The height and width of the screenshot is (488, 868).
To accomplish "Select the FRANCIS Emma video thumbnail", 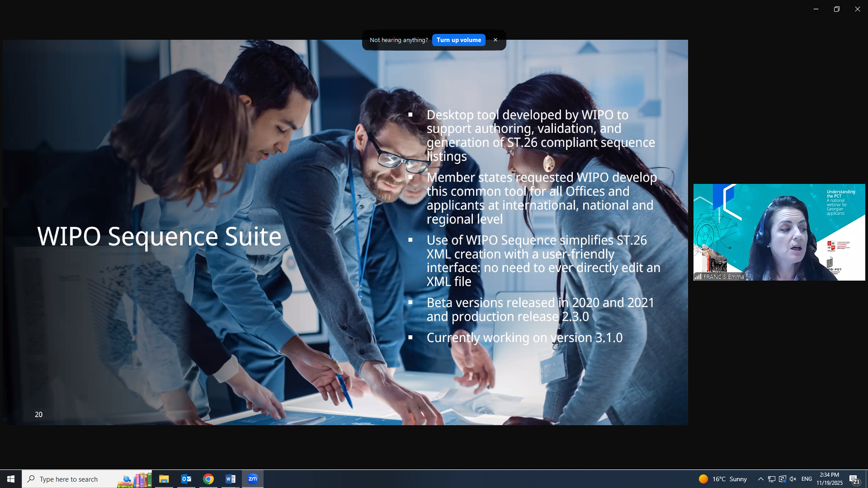I will (779, 232).
